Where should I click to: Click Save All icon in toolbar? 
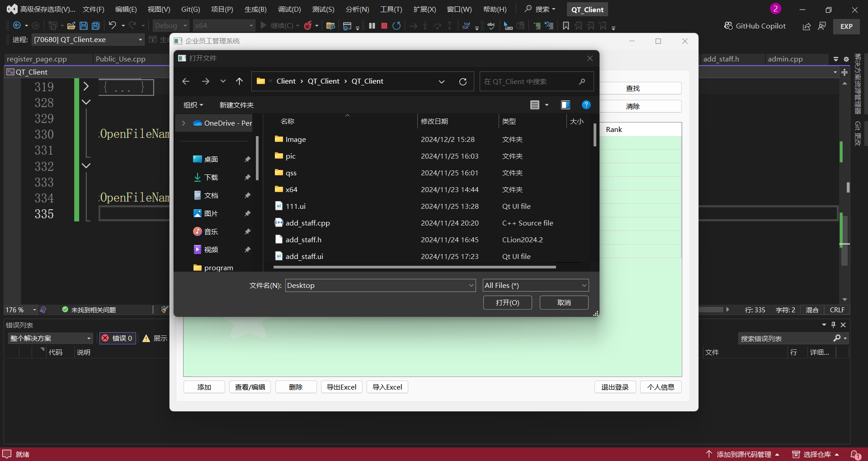(x=96, y=26)
